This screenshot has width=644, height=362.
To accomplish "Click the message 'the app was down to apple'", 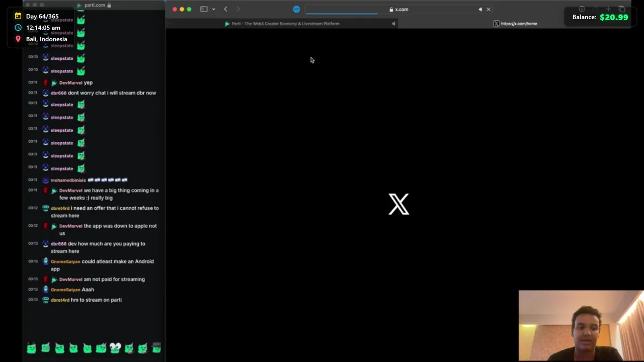I will tap(108, 230).
